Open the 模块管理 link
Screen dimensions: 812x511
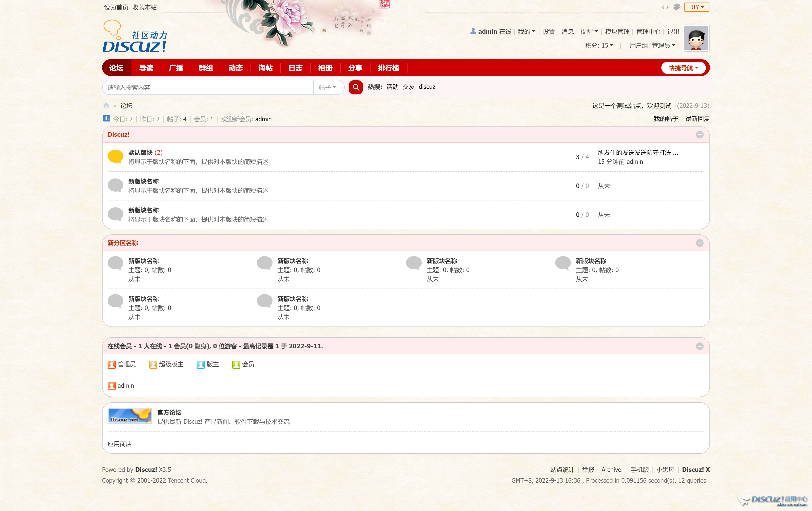point(617,31)
